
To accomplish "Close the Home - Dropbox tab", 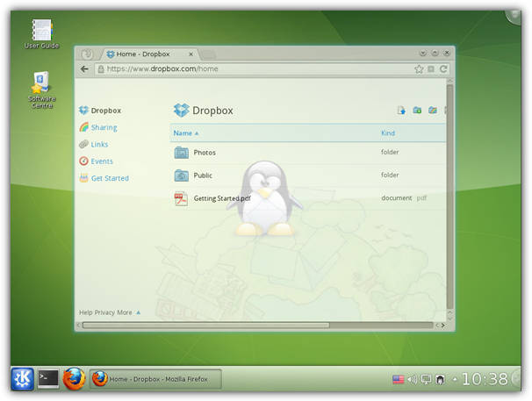I will point(191,54).
